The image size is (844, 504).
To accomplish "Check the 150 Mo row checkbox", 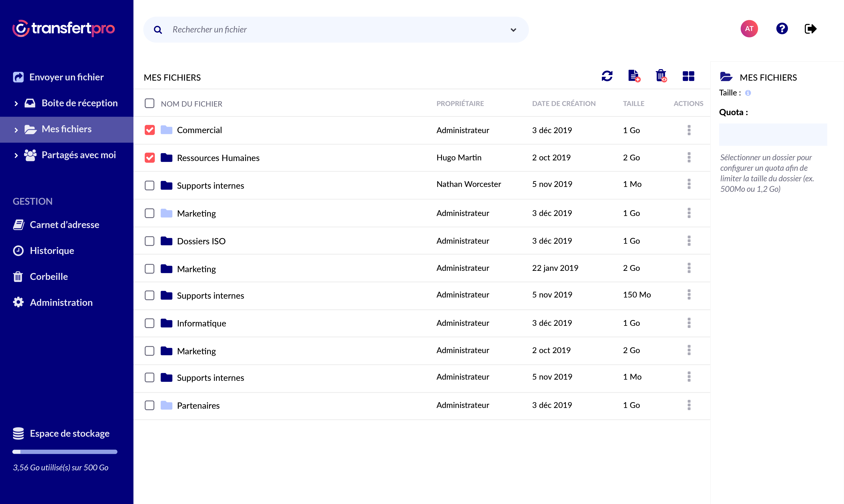I will tap(149, 295).
